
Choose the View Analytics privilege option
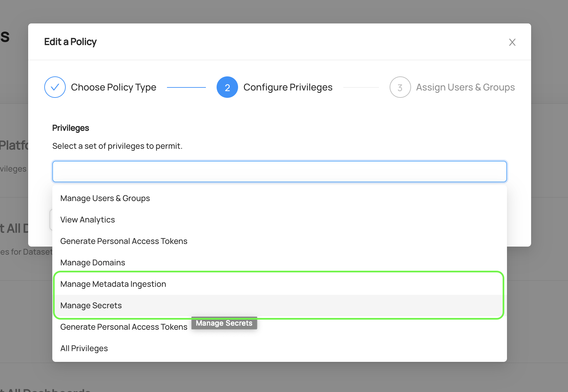88,220
